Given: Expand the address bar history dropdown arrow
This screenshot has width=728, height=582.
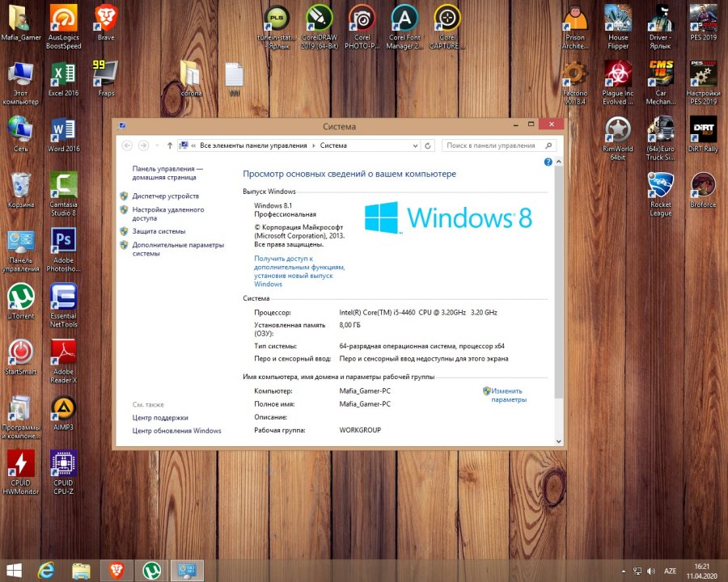Looking at the screenshot, I should click(416, 145).
